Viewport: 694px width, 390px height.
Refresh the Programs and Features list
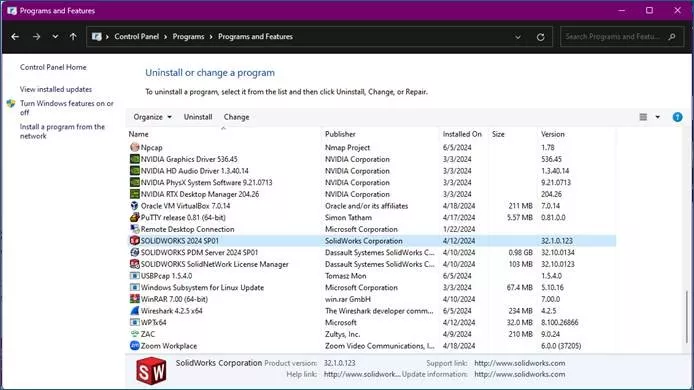pyautogui.click(x=540, y=37)
